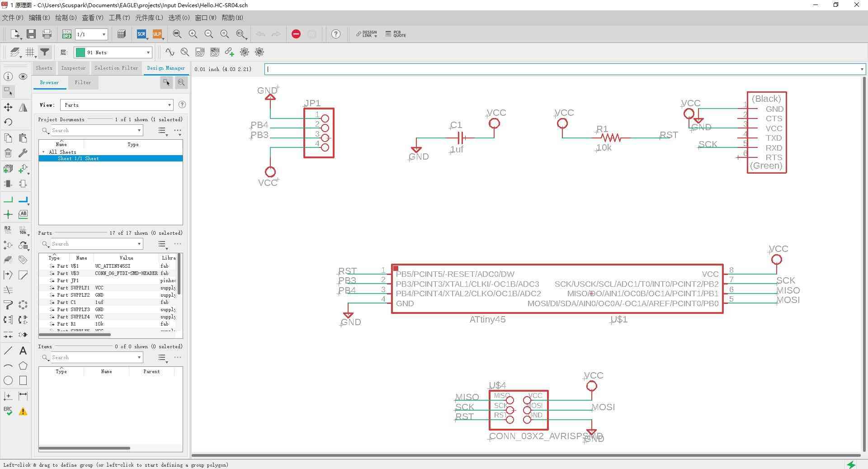Open the 元件库(L) menu
Viewport: 868px width, 469px height.
149,18
